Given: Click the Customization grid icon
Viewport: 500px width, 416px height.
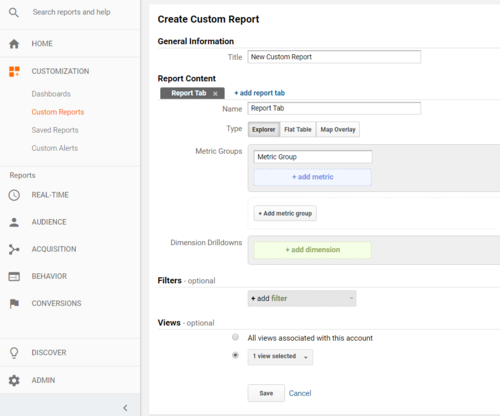Looking at the screenshot, I should [14, 71].
